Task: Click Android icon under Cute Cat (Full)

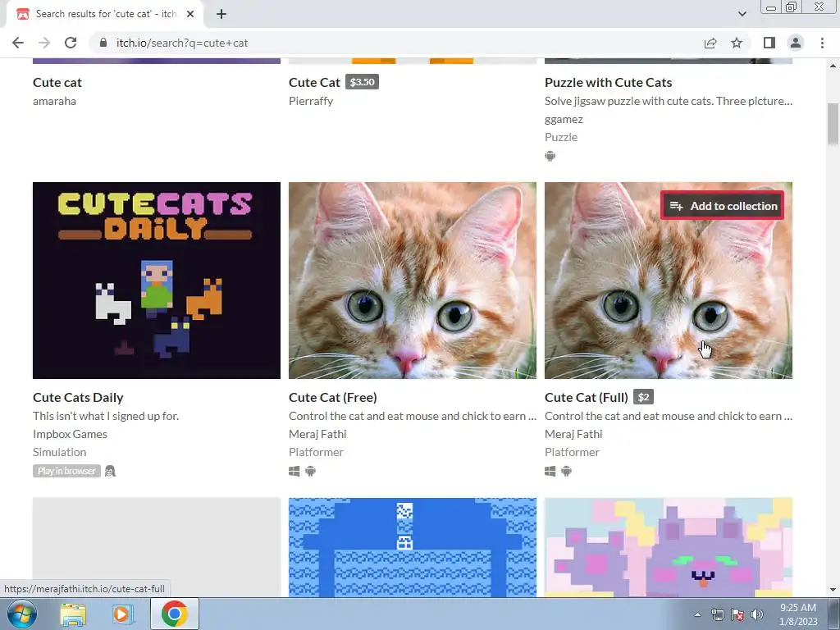Action: pyautogui.click(x=566, y=471)
